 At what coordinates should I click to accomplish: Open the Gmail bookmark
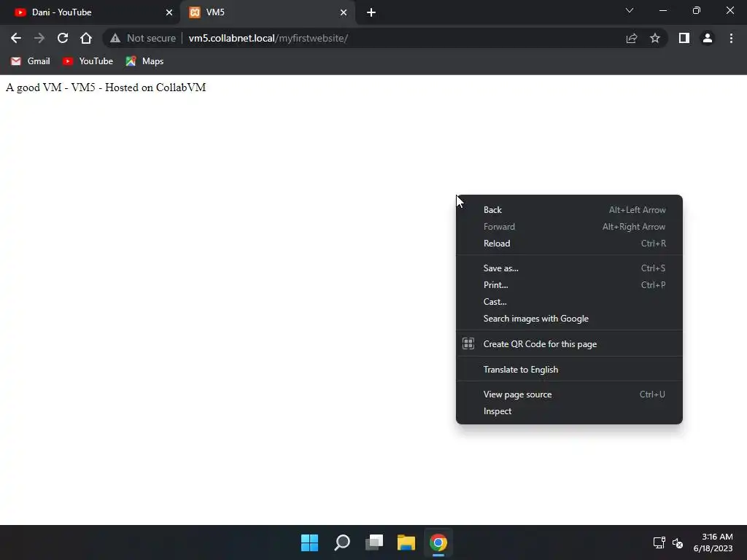(31, 61)
